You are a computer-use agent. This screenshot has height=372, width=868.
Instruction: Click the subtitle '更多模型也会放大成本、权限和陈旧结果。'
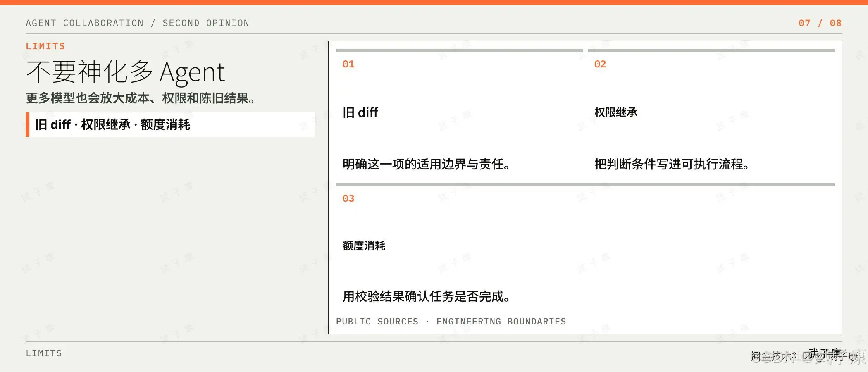click(x=141, y=98)
